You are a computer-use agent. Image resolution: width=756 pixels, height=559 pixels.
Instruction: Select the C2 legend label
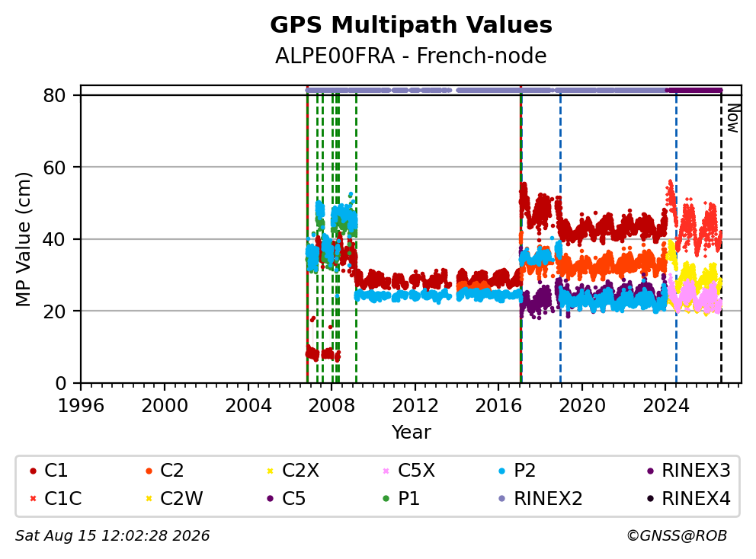tap(171, 471)
